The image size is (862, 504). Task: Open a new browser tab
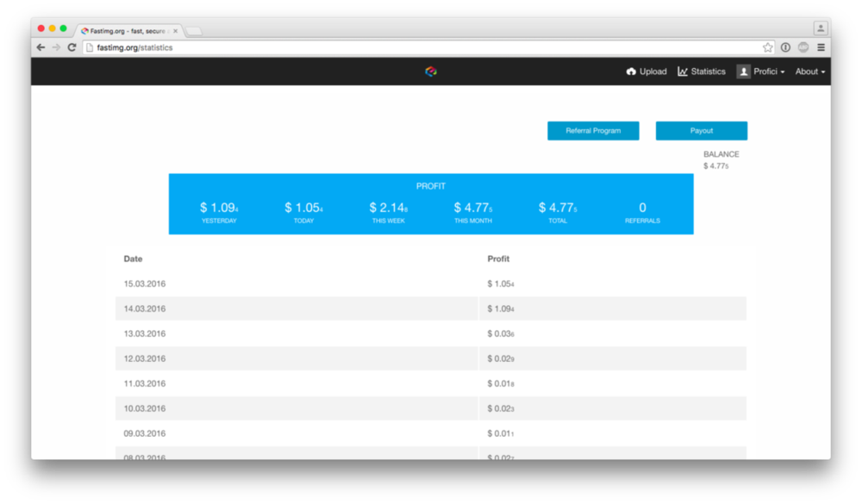point(194,31)
